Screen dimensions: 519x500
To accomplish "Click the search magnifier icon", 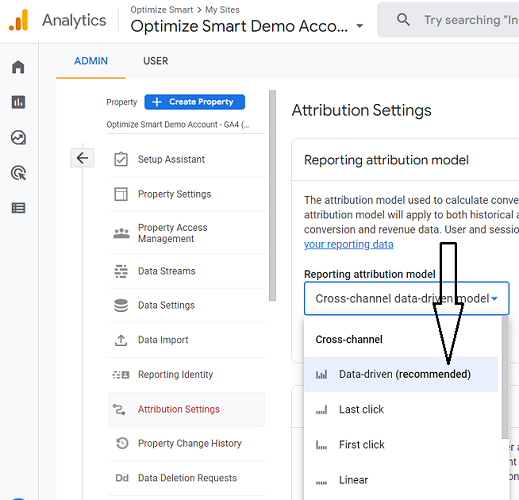I will point(403,20).
